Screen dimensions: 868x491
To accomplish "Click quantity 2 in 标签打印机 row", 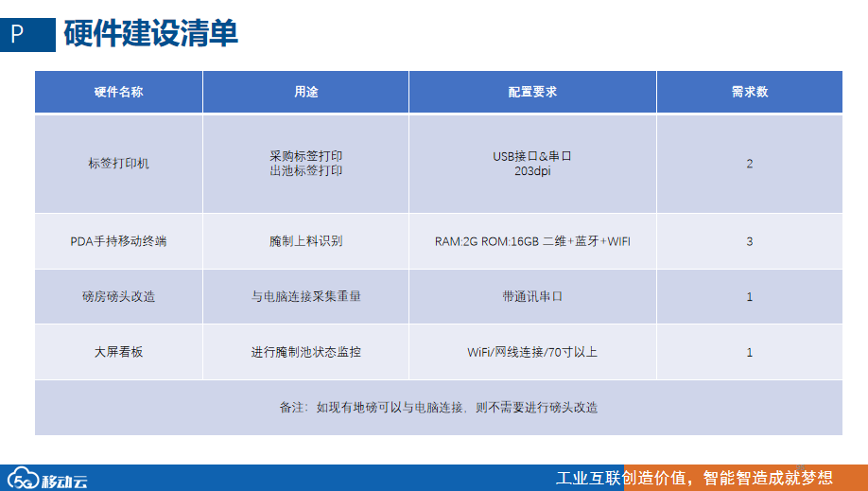I will (750, 164).
